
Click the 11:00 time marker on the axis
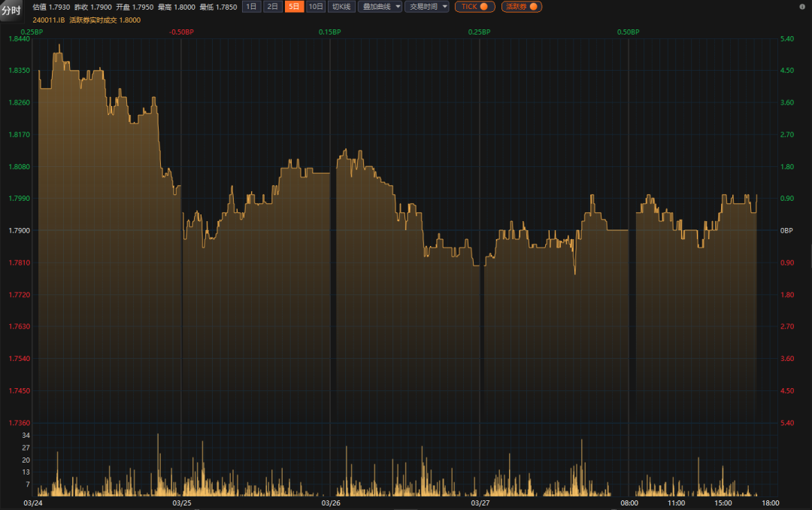(676, 502)
